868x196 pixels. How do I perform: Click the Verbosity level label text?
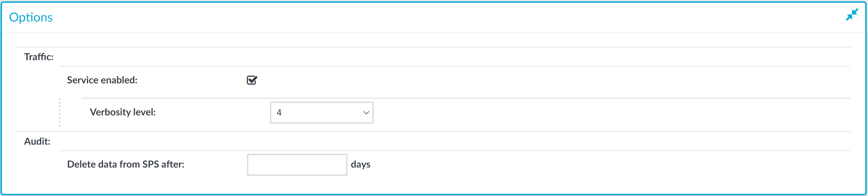(x=123, y=112)
